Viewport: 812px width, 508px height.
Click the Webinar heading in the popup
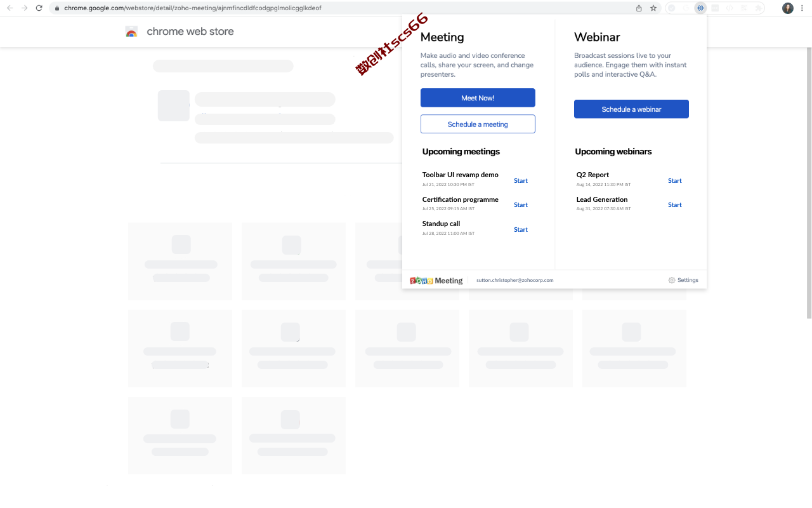pyautogui.click(x=597, y=37)
